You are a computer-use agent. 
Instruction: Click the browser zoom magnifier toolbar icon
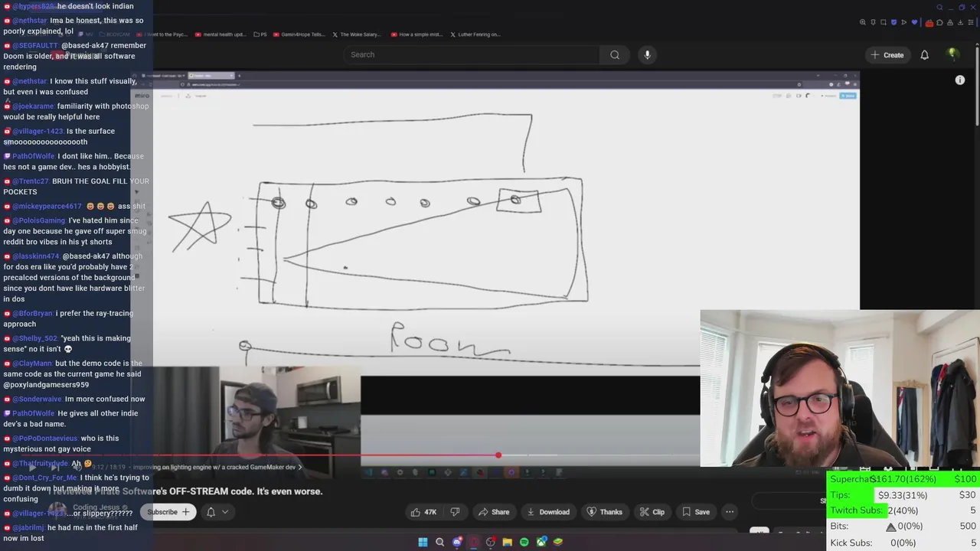click(864, 22)
